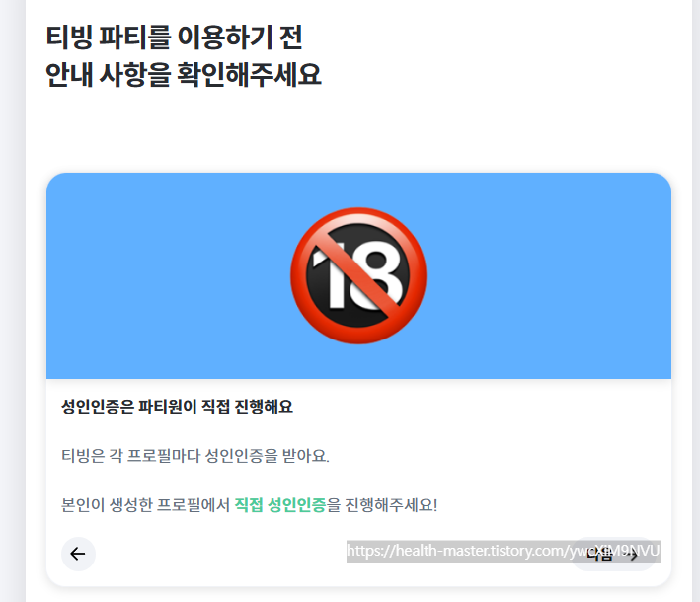The height and width of the screenshot is (602, 700).
Task: Click the heading 성인인증은 파티원이 직접 진행해요
Action: click(x=178, y=406)
